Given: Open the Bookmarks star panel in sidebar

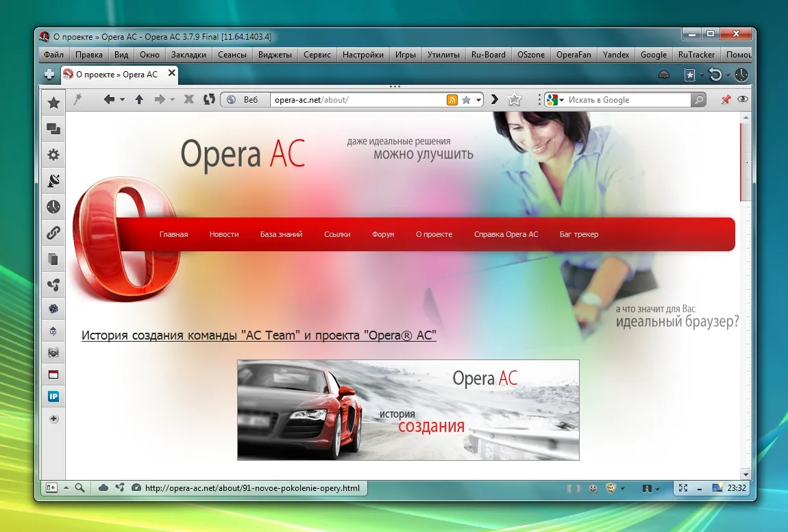Looking at the screenshot, I should click(53, 103).
